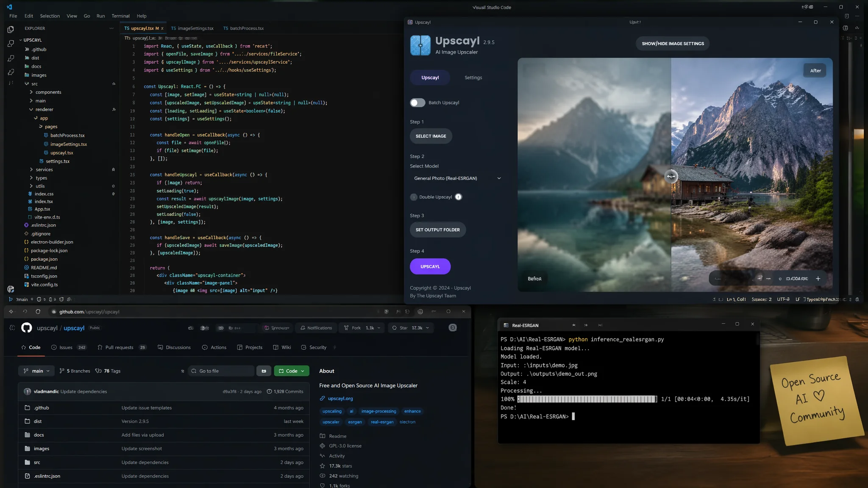
Task: Toggle the Batch Upscayl switch
Action: (417, 103)
